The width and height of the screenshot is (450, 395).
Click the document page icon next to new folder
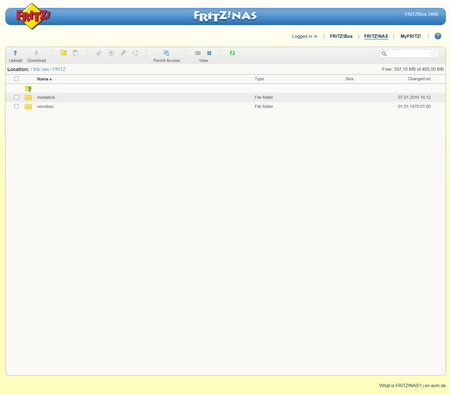pos(76,53)
